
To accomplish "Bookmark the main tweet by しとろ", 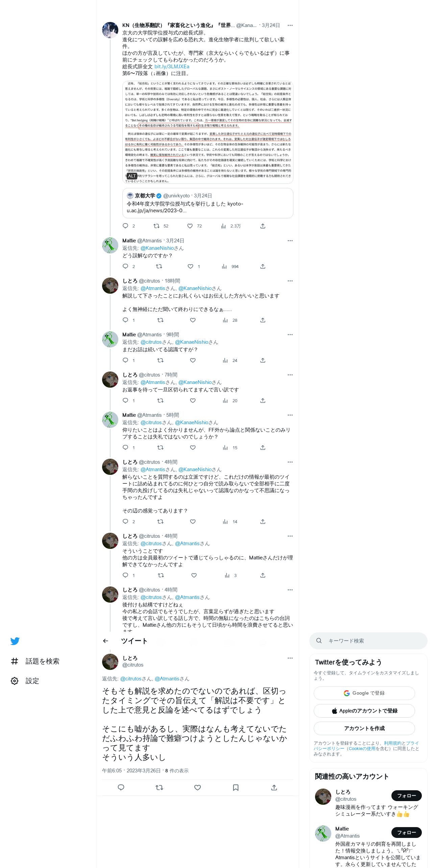I will [x=236, y=788].
